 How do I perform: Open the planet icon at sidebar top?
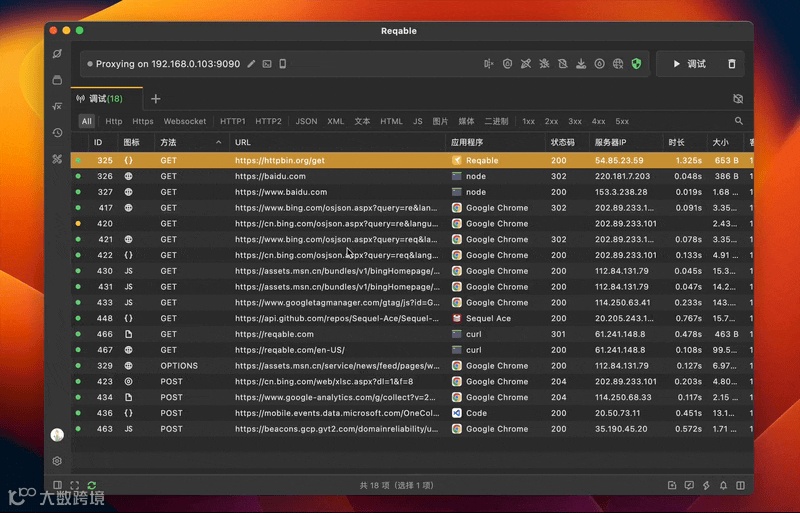57,54
